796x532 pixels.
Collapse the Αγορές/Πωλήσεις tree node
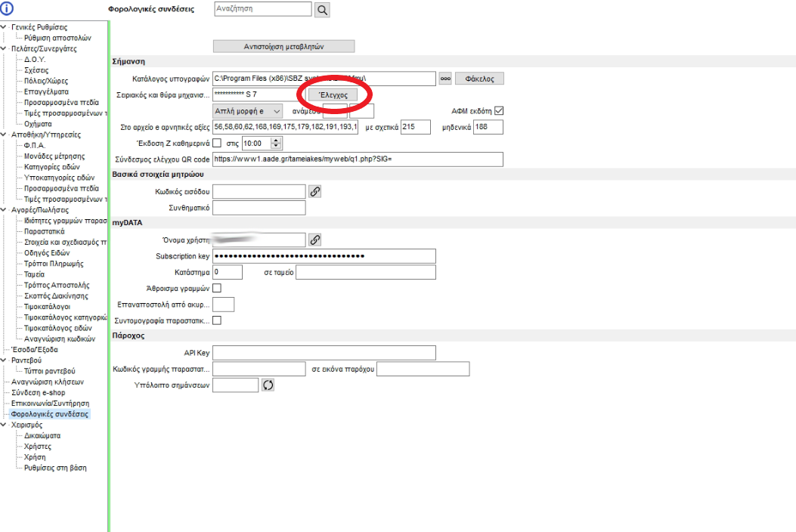coord(5,209)
